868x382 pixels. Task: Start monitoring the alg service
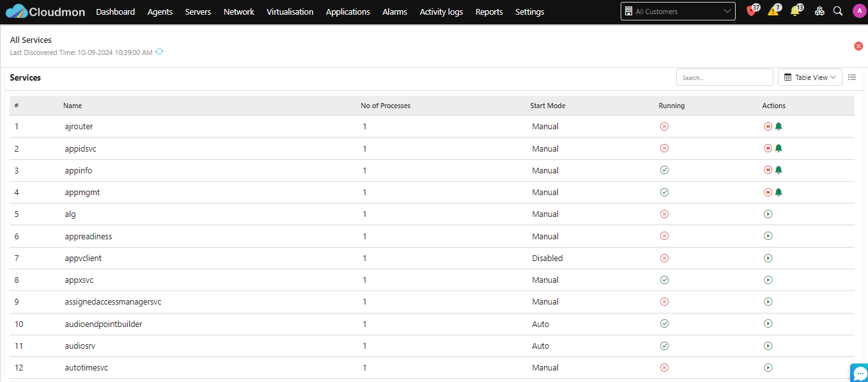[768, 214]
